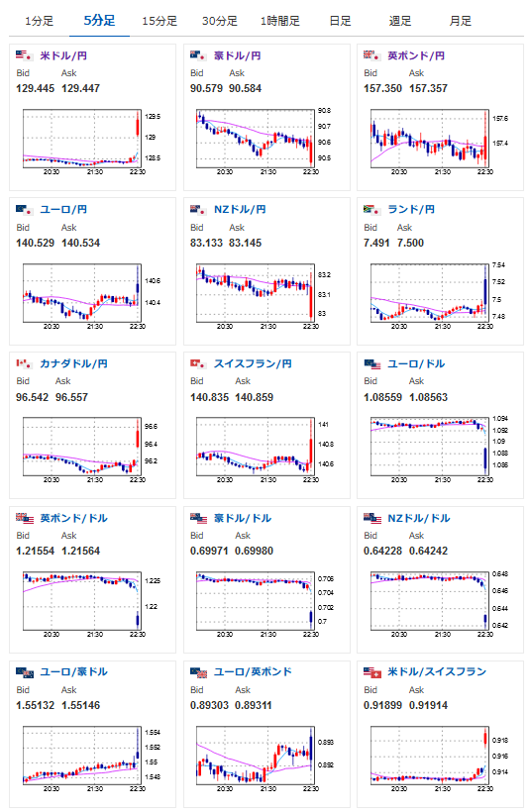
Task: Select the 15分足 timeframe tab
Action: pos(159,21)
